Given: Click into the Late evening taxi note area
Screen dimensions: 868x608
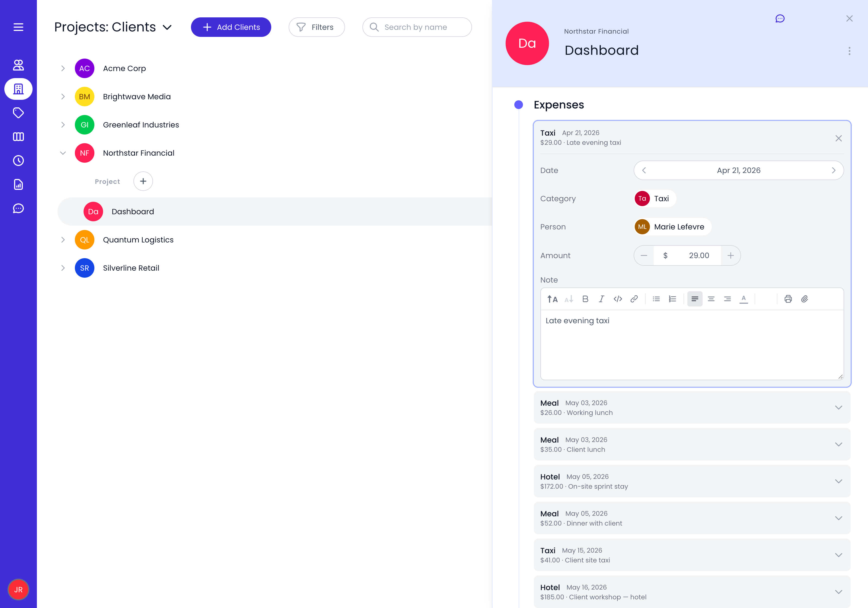Looking at the screenshot, I should tap(692, 345).
